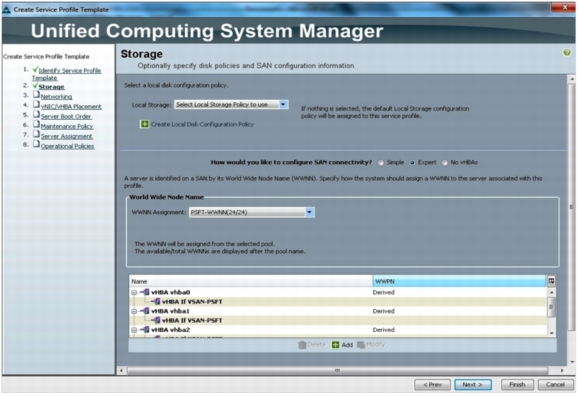Sort by the Name column header
Screen dimensions: 578x396
251,281
